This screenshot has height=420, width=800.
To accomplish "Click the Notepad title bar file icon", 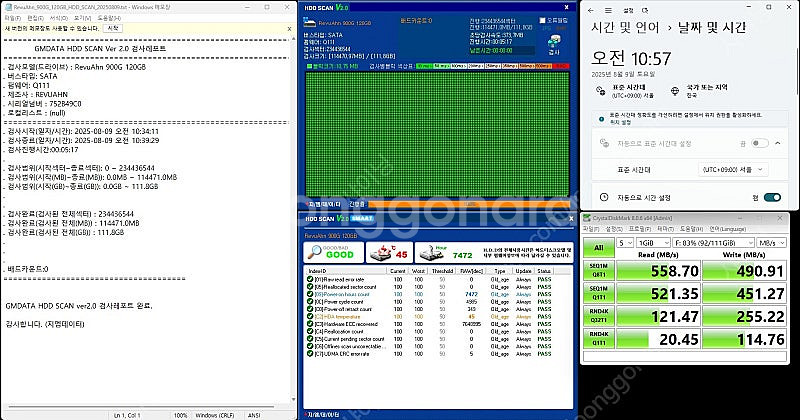I will pyautogui.click(x=8, y=7).
